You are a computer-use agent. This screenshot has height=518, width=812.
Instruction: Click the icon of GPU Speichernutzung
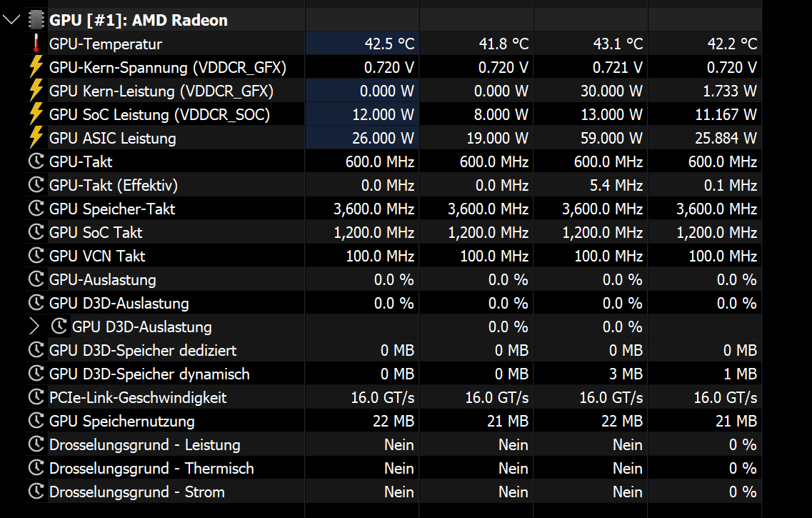point(36,421)
